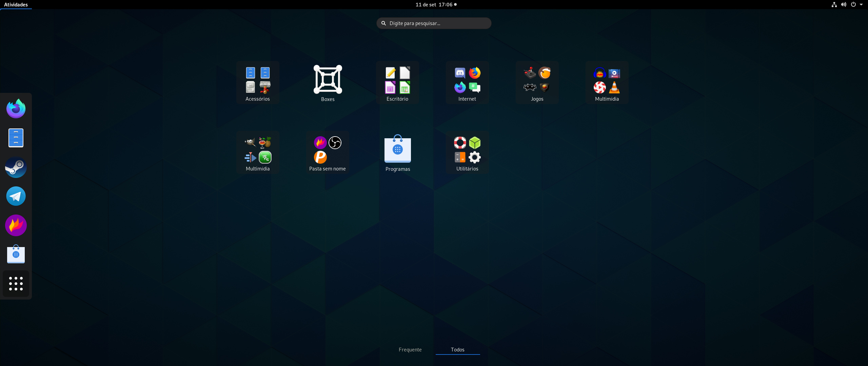This screenshot has width=868, height=366.
Task: Click the Atividades button
Action: [16, 5]
